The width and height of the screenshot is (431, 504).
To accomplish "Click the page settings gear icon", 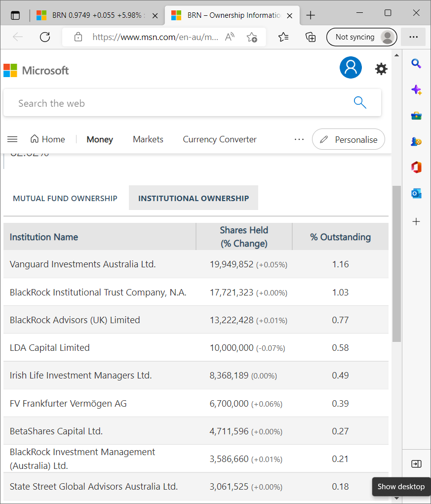I will point(381,69).
